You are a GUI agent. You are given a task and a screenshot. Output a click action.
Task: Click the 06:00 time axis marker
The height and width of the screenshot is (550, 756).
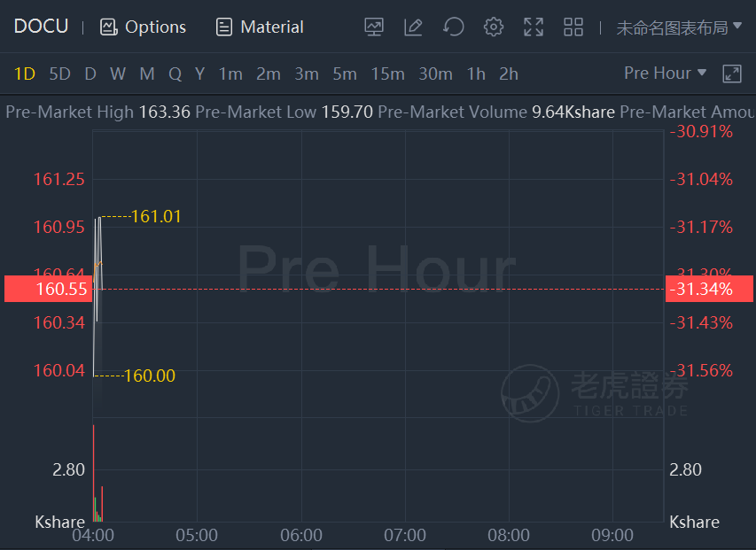click(x=301, y=535)
